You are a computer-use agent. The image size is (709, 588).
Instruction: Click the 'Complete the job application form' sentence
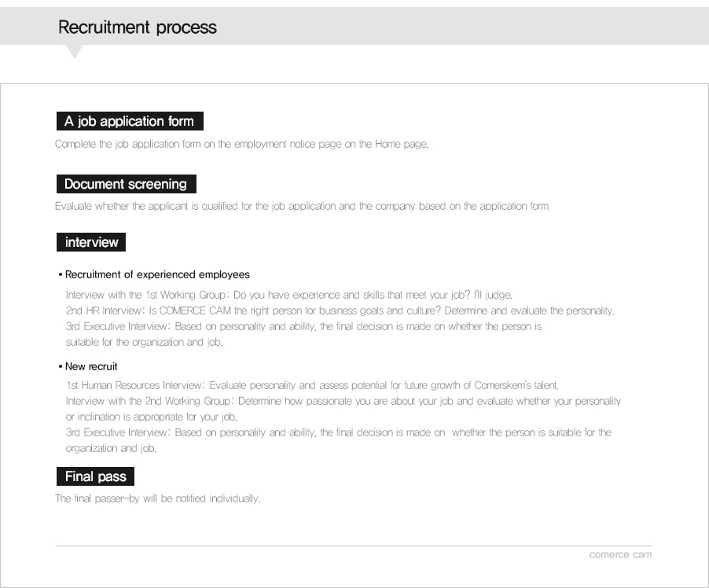click(242, 145)
